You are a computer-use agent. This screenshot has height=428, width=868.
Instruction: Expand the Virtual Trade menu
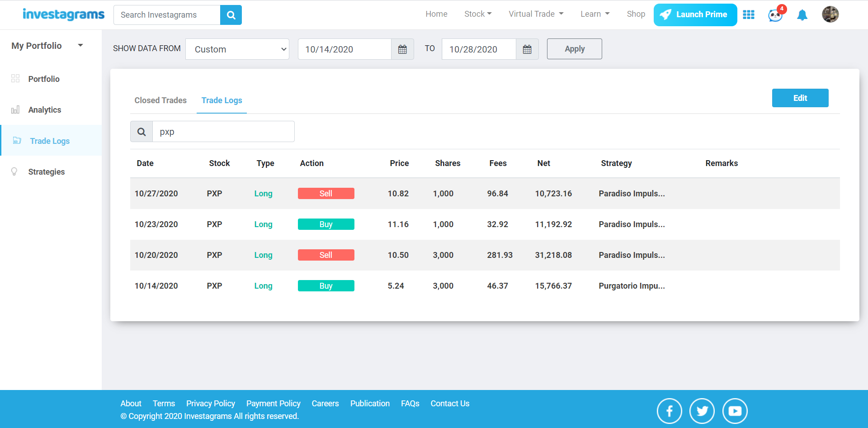(536, 14)
